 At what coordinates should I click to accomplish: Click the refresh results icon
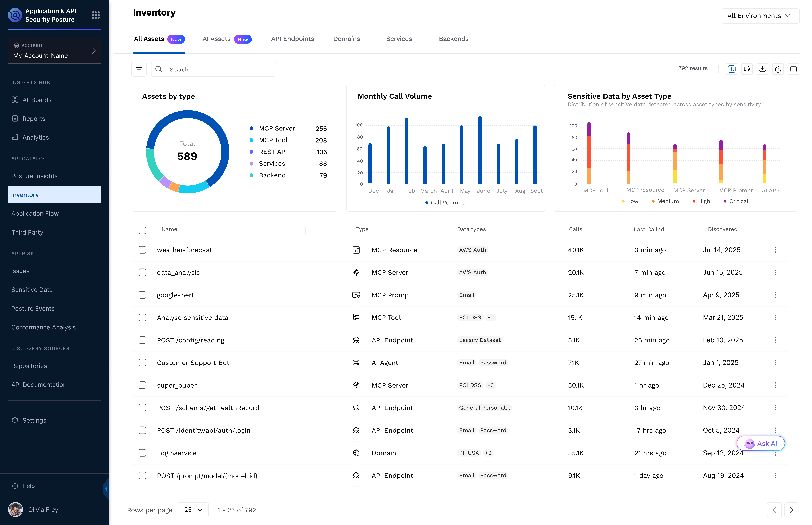(x=778, y=69)
